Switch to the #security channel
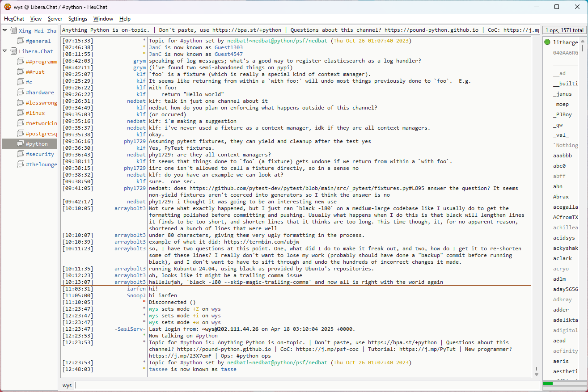588x392 pixels. point(40,154)
